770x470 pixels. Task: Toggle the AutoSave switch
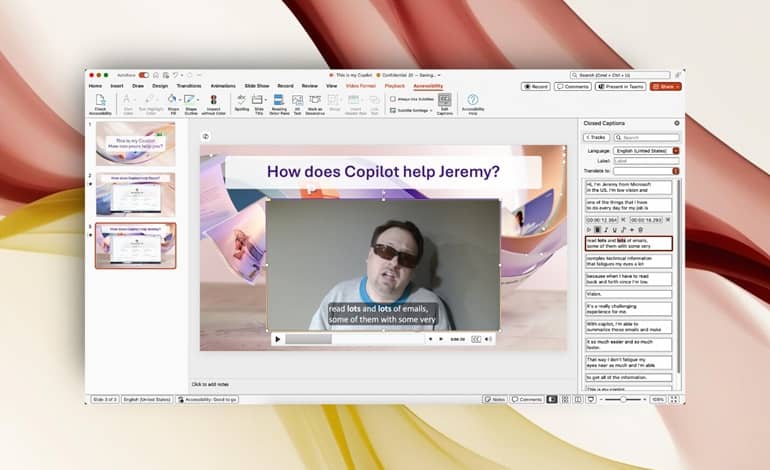143,75
